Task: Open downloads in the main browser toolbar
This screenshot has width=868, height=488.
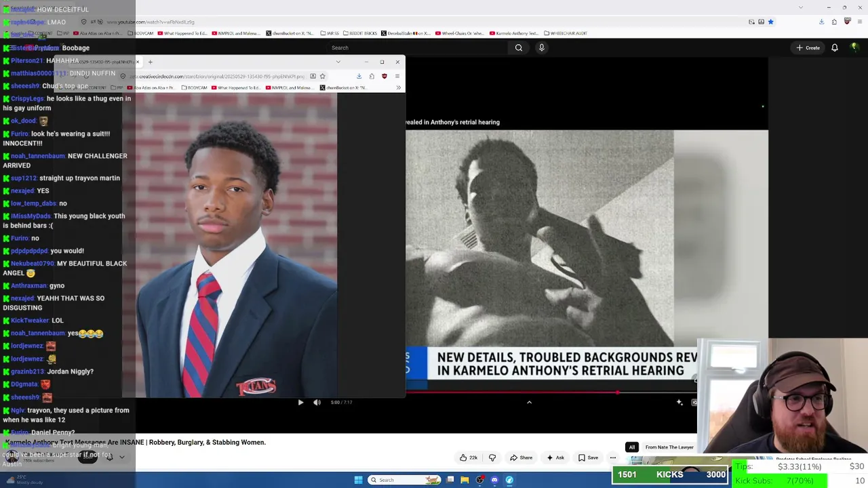Action: [x=821, y=22]
